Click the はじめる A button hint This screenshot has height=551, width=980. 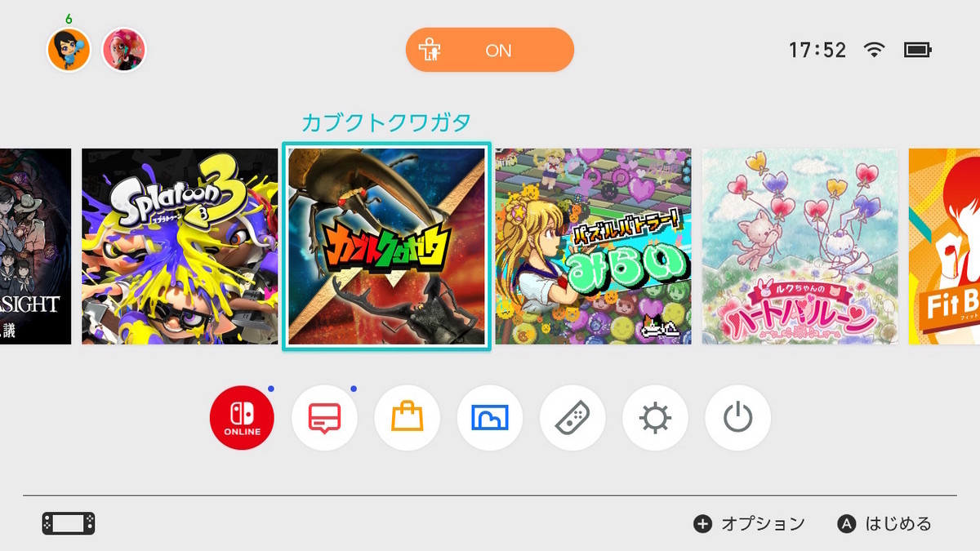coord(884,524)
